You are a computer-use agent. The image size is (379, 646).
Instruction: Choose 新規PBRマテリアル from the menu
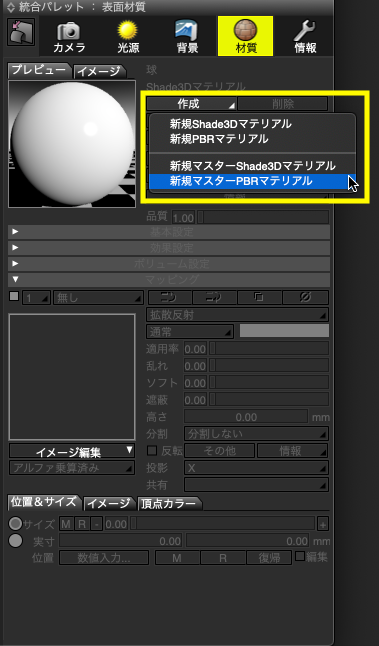[x=219, y=139]
